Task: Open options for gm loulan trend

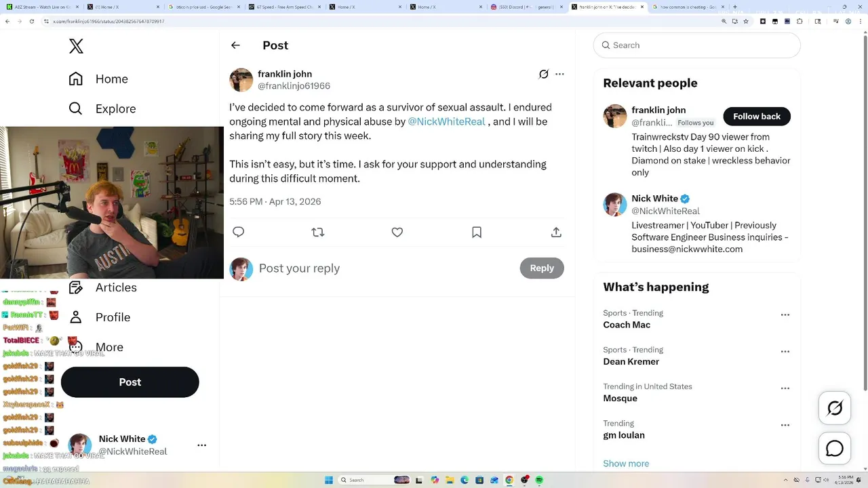Action: 785,425
